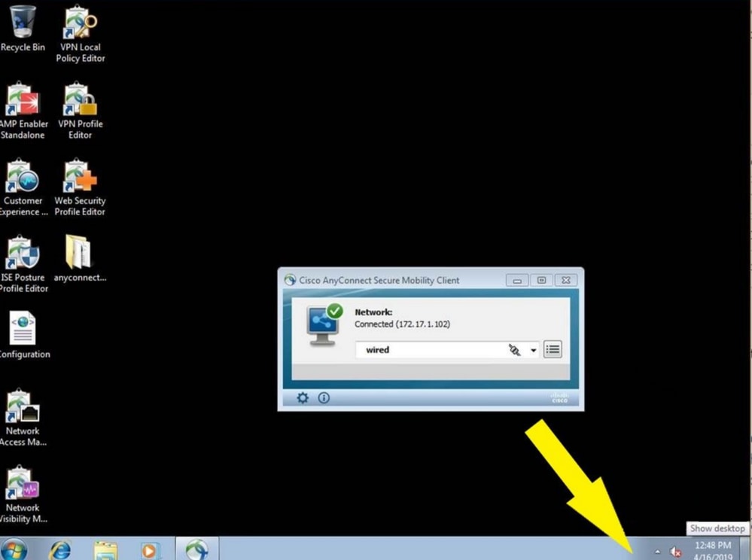
Task: Click the network list button in AnyConnect
Action: coord(553,349)
